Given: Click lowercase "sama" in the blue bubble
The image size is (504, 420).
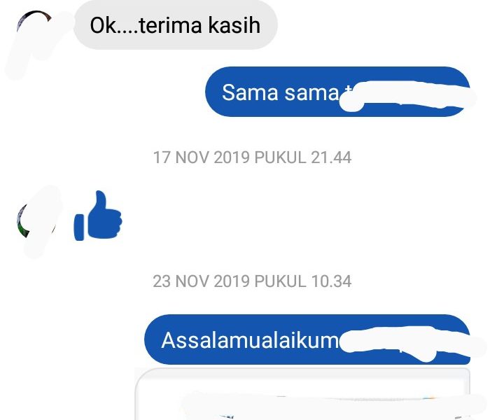Looking at the screenshot, I should (311, 93).
